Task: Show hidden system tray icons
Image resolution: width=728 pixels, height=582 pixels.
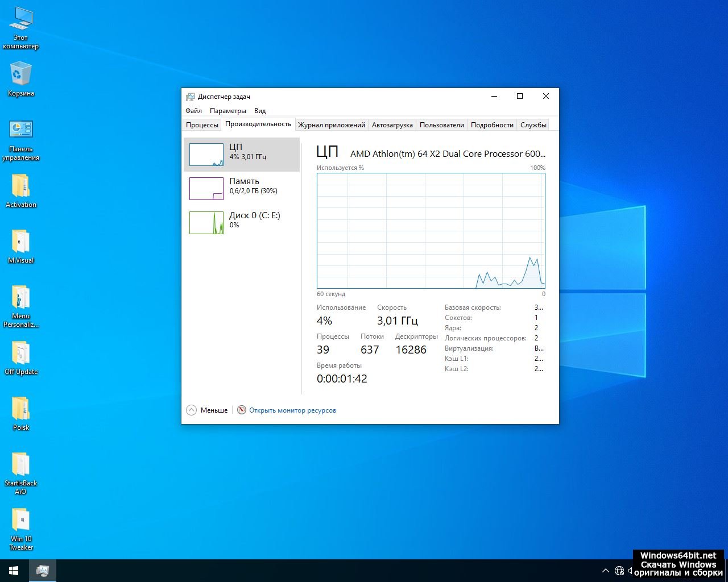Action: (605, 571)
